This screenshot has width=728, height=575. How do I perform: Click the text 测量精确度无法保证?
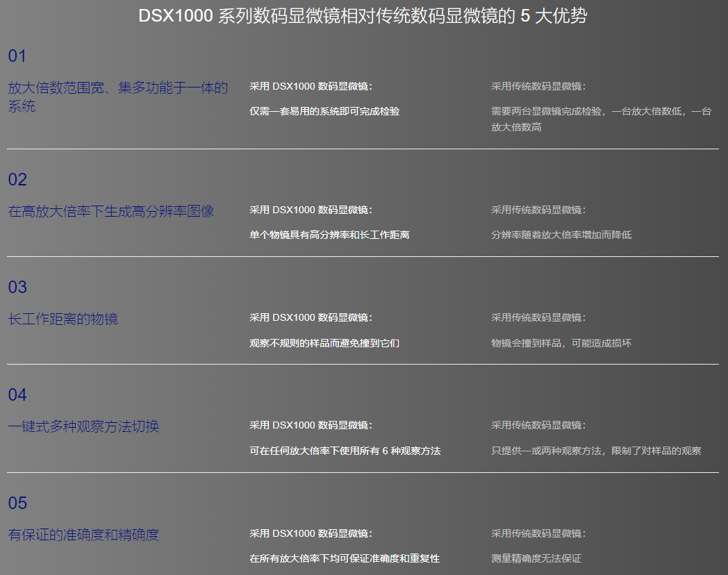click(x=536, y=558)
